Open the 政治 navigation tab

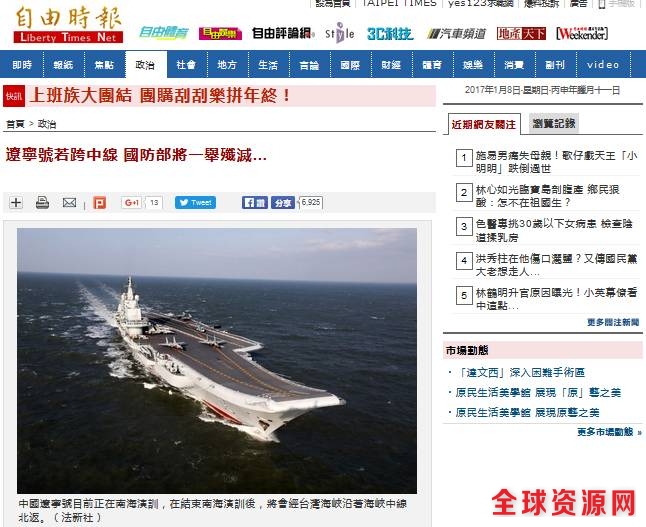146,64
